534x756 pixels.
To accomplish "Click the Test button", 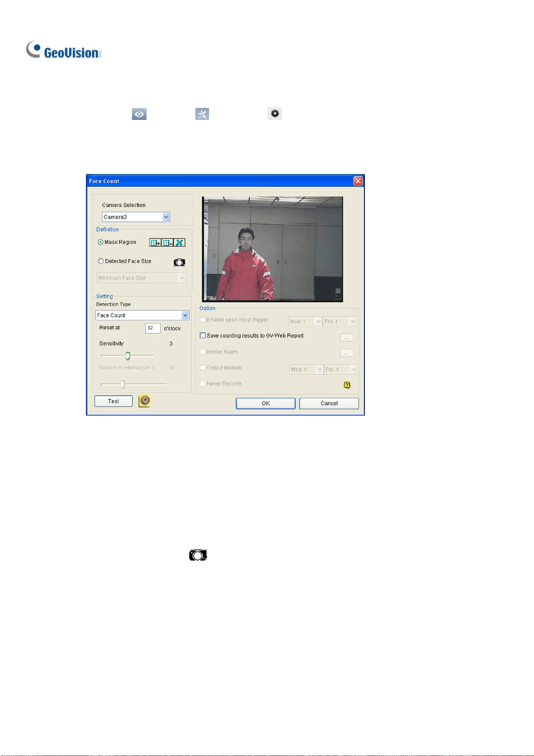I will 113,401.
